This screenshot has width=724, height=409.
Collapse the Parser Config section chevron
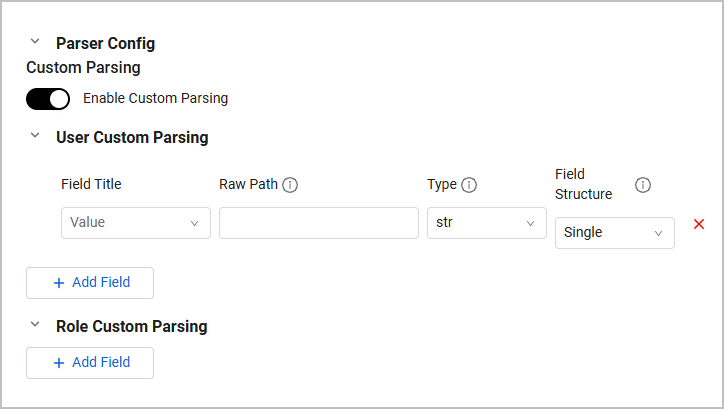(x=35, y=42)
